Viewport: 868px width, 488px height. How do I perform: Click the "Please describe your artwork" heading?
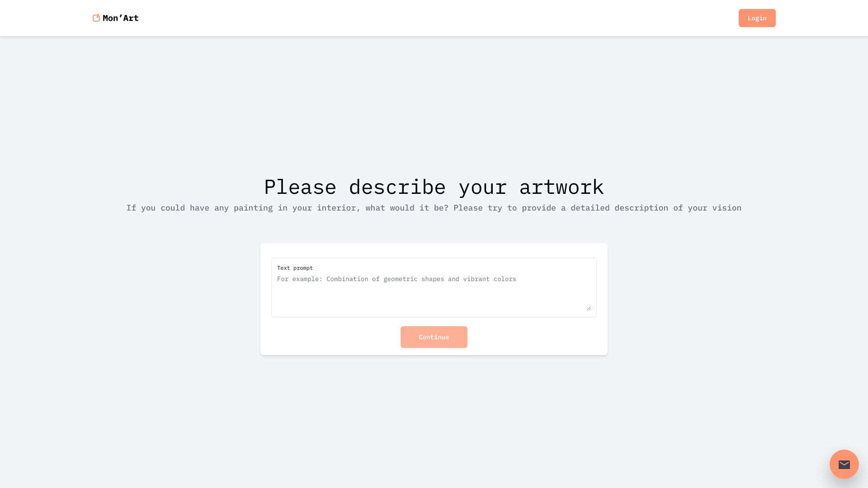click(434, 187)
